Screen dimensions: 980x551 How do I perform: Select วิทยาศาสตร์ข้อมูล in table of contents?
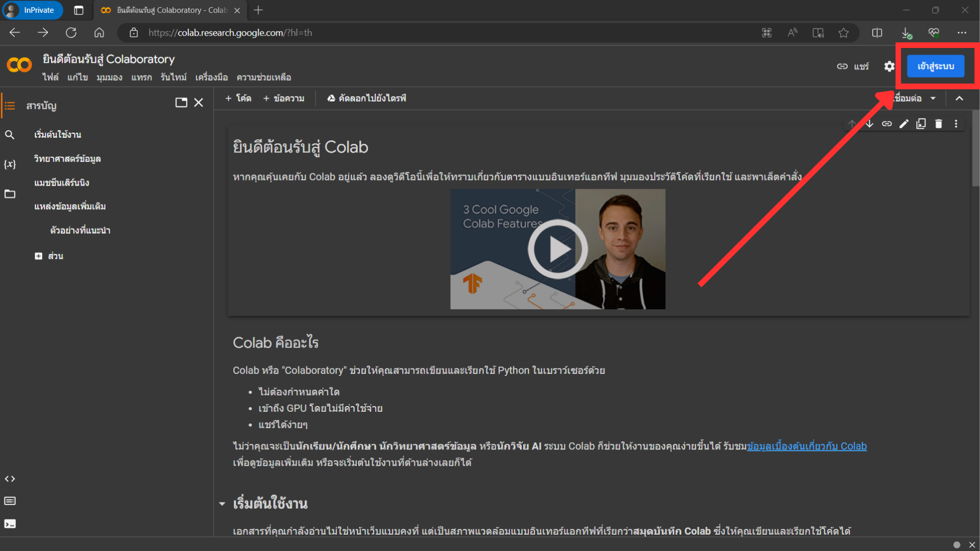tap(67, 159)
